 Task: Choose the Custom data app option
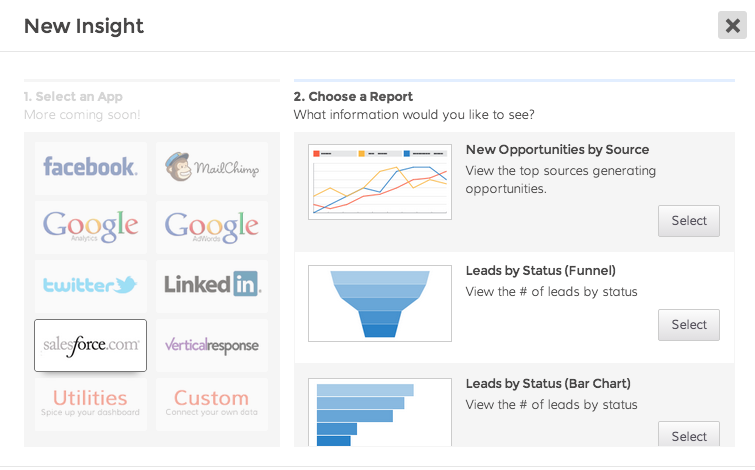[x=211, y=403]
